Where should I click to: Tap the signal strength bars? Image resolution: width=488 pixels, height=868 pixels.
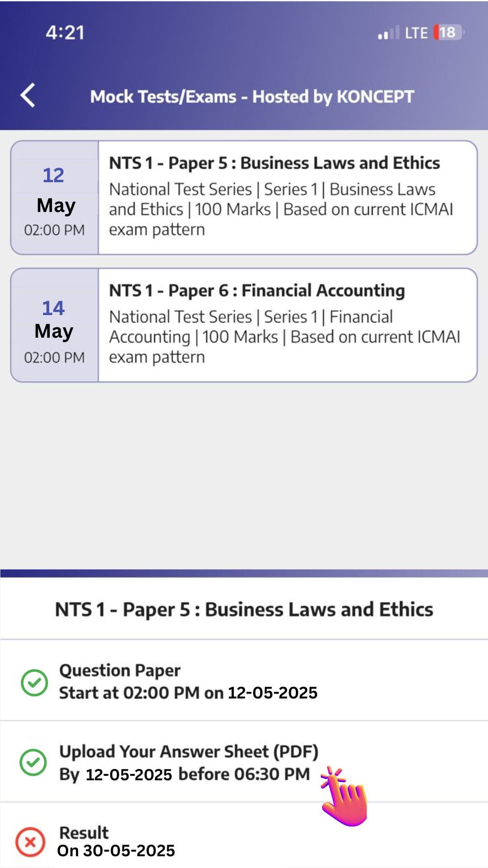(388, 33)
